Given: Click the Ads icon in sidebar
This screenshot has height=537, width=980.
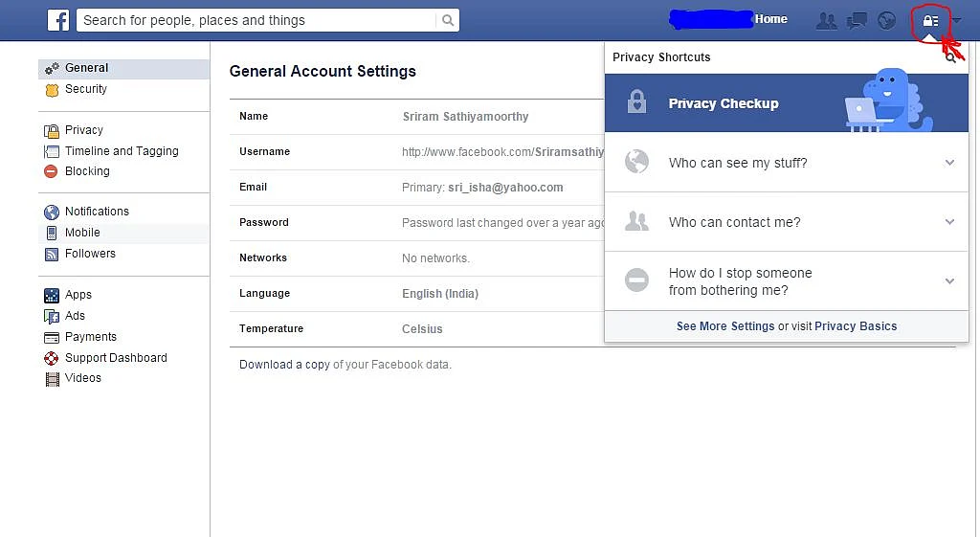Looking at the screenshot, I should 52,316.
